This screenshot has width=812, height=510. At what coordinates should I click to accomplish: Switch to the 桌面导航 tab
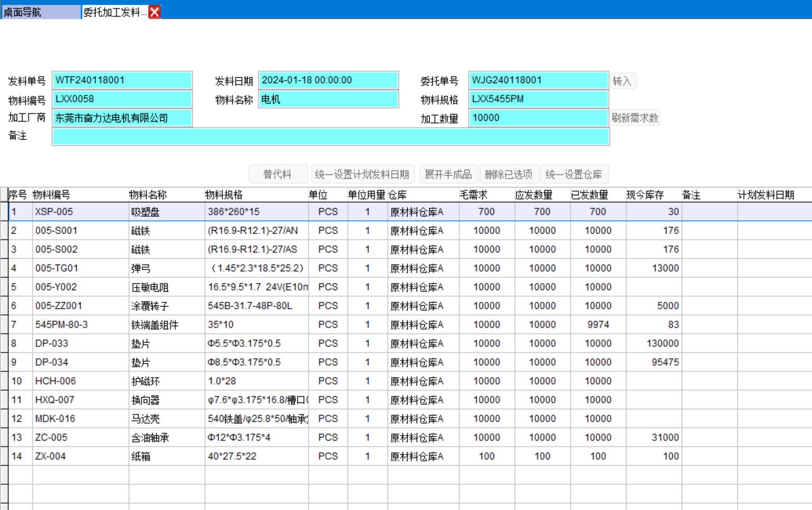[41, 12]
